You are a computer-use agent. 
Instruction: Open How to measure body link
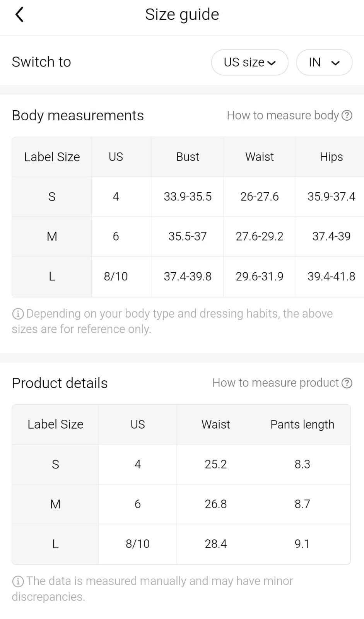pyautogui.click(x=282, y=115)
